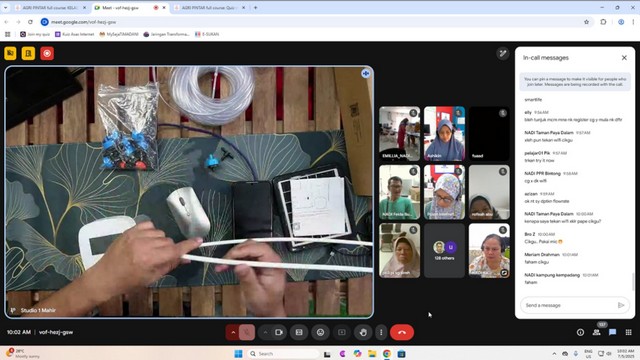Unmute the red microphone button
Image resolution: width=640 pixels, height=360 pixels.
(x=247, y=332)
